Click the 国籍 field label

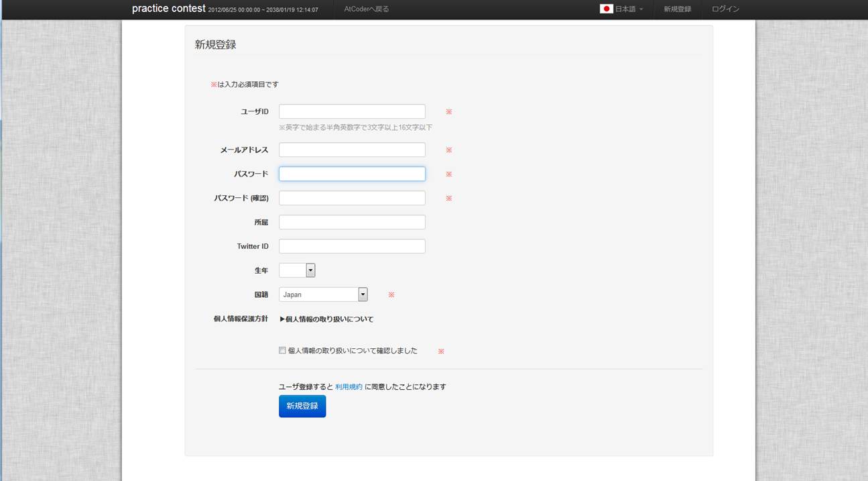(261, 295)
